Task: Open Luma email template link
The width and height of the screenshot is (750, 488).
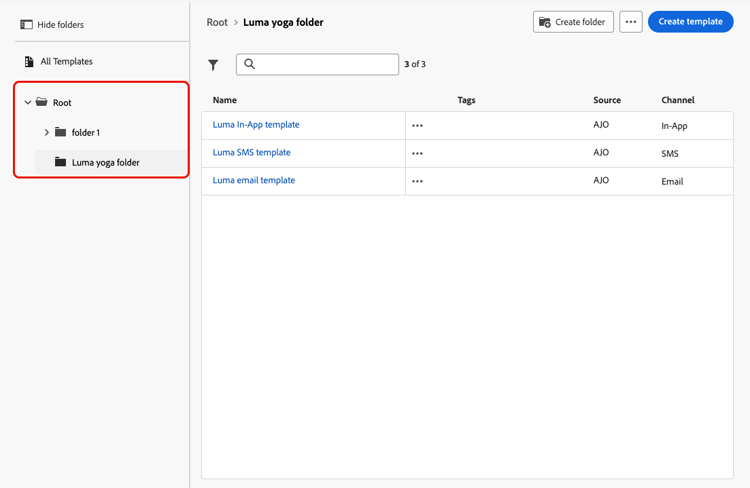Action: (x=254, y=180)
